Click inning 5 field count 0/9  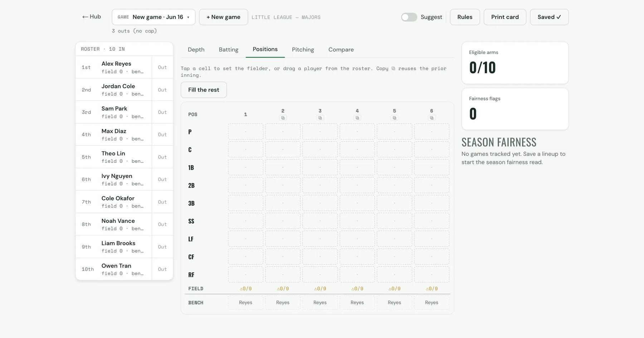(x=394, y=289)
